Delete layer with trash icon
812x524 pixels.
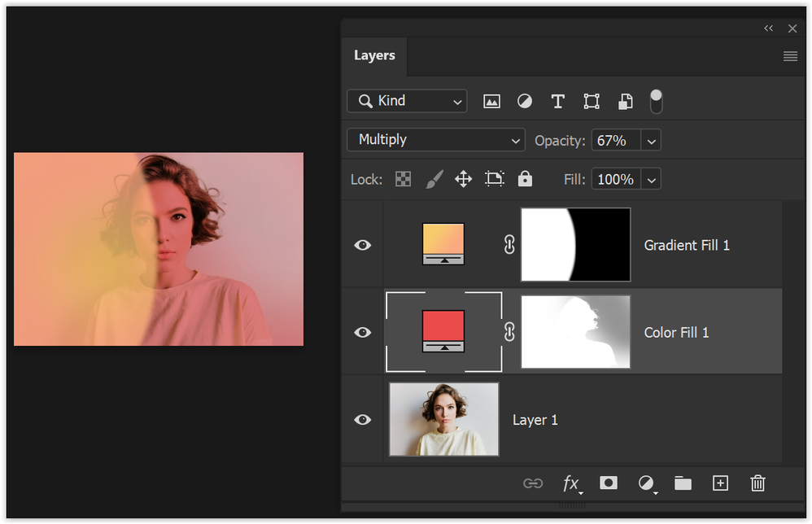point(757,483)
